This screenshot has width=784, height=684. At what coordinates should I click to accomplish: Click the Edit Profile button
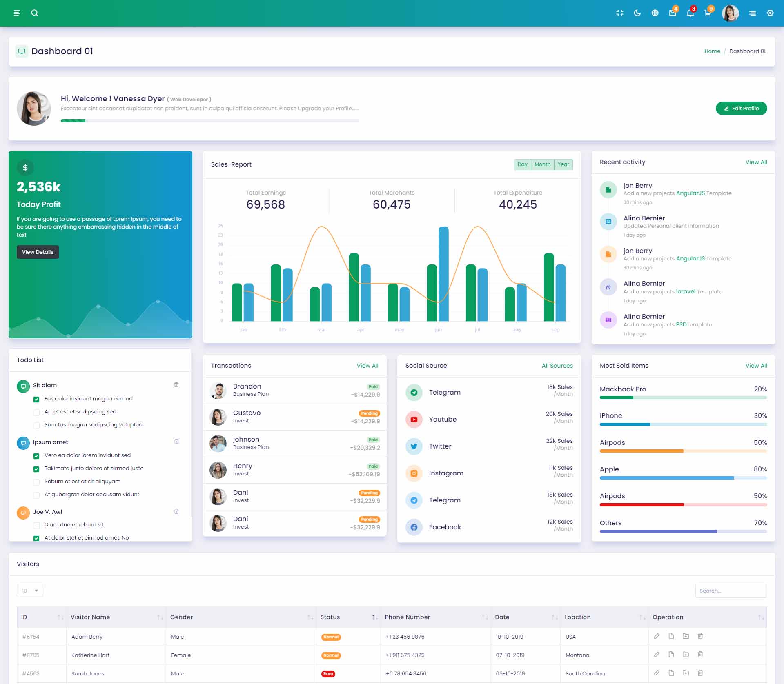741,109
